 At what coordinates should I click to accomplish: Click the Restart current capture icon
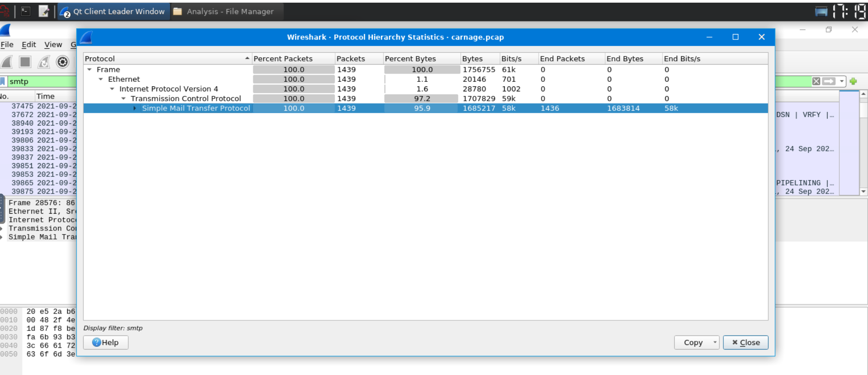44,62
